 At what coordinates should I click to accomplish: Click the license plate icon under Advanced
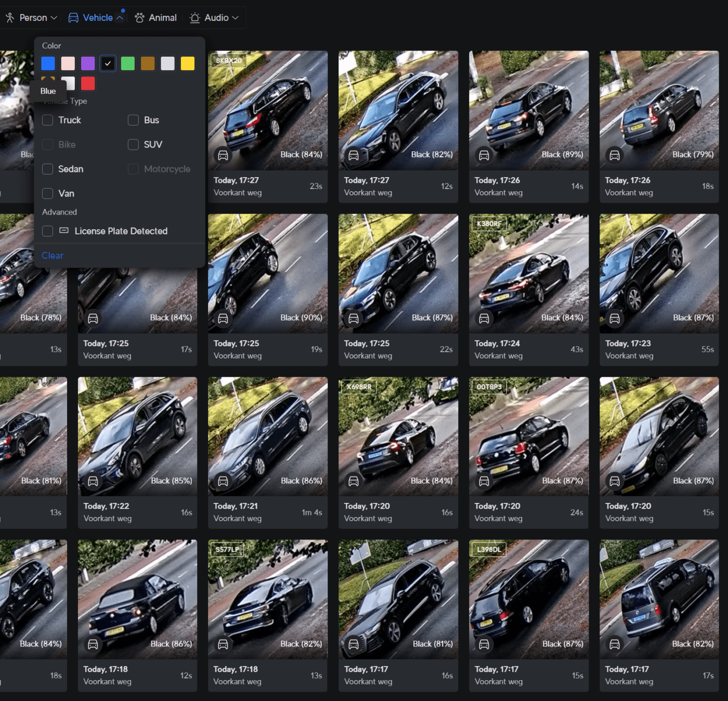(x=64, y=230)
